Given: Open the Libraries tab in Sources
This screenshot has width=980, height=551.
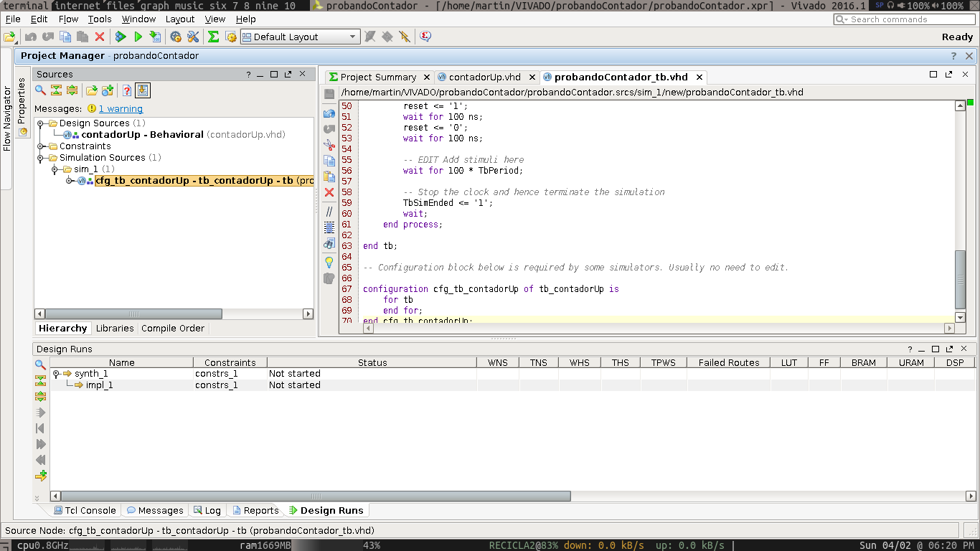Looking at the screenshot, I should click(115, 328).
